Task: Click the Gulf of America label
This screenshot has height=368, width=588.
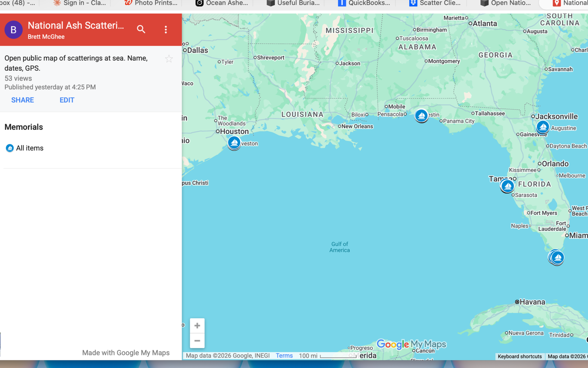Action: pos(340,247)
